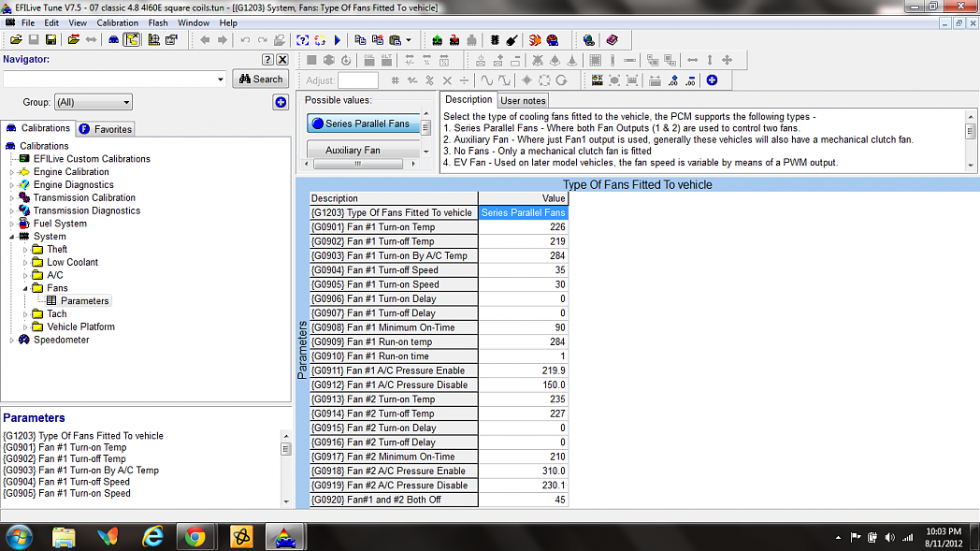Open Chrome from the Windows taskbar
980x551 pixels.
(x=195, y=537)
